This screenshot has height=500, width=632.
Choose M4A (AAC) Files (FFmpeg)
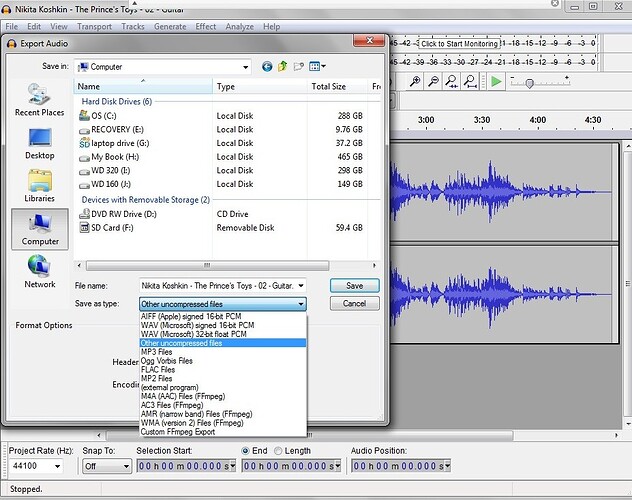(223, 396)
